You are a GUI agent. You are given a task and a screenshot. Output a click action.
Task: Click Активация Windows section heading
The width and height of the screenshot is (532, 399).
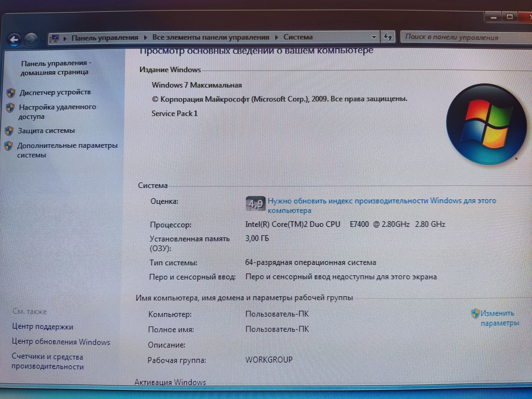point(170,383)
